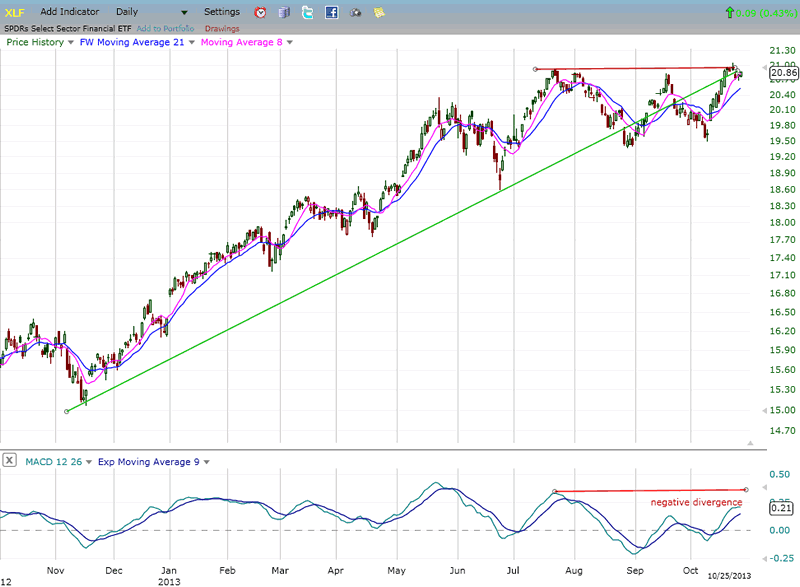Click the database stack icon in toolbar

click(x=284, y=13)
